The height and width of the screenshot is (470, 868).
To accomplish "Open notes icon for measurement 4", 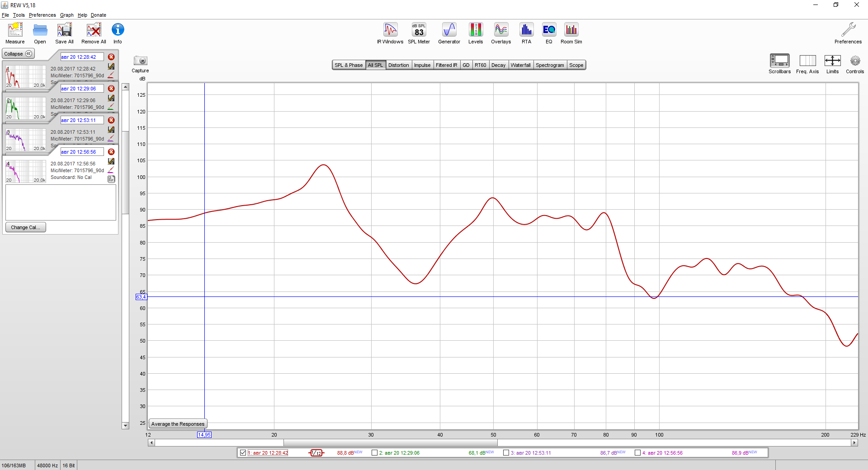I will coord(111,179).
